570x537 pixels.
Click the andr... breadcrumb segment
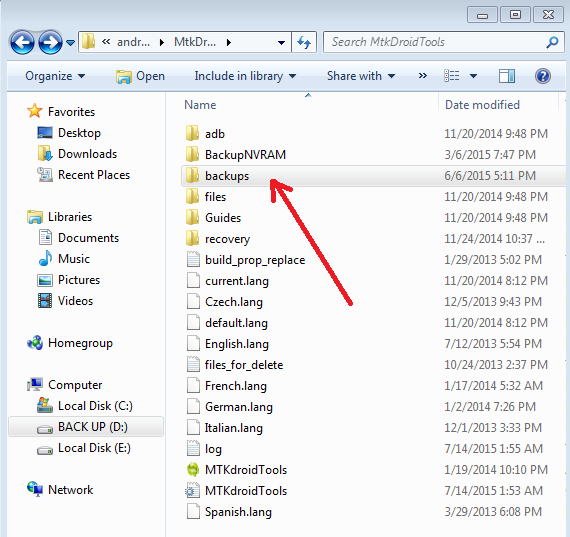pos(133,42)
